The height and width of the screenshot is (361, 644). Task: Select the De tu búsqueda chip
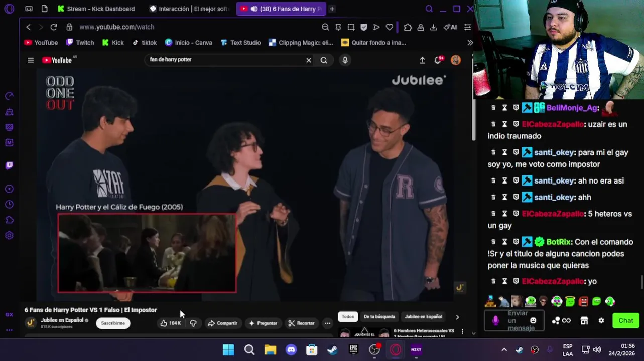pyautogui.click(x=379, y=317)
